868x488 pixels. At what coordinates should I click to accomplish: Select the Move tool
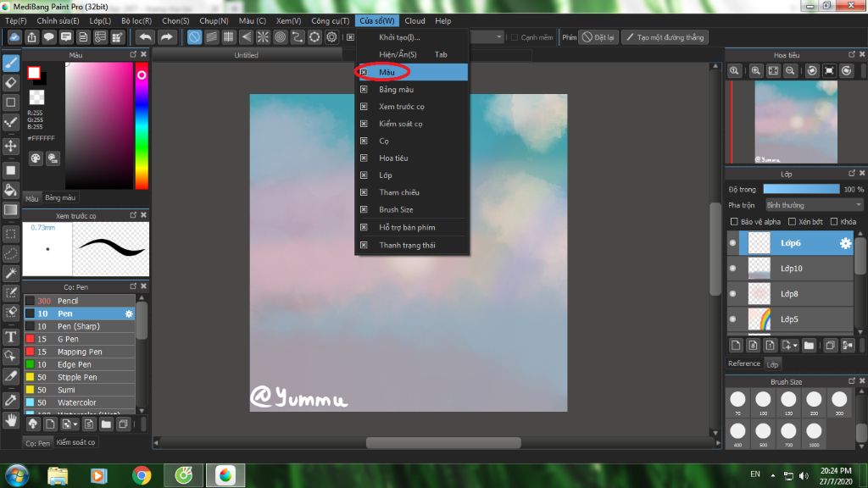[11, 146]
